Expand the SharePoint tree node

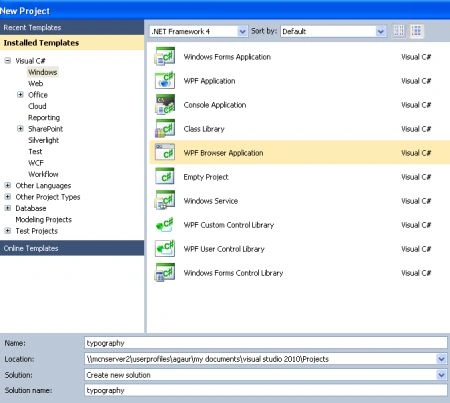[x=20, y=128]
